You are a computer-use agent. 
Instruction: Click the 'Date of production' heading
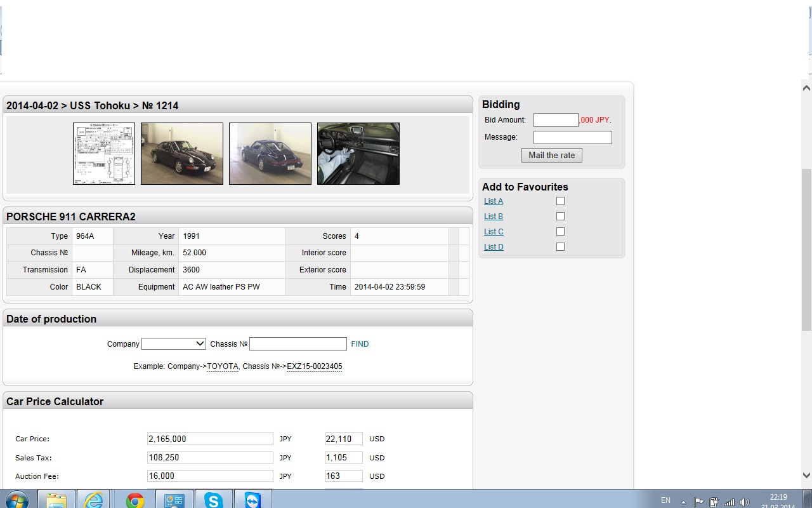pyautogui.click(x=51, y=319)
